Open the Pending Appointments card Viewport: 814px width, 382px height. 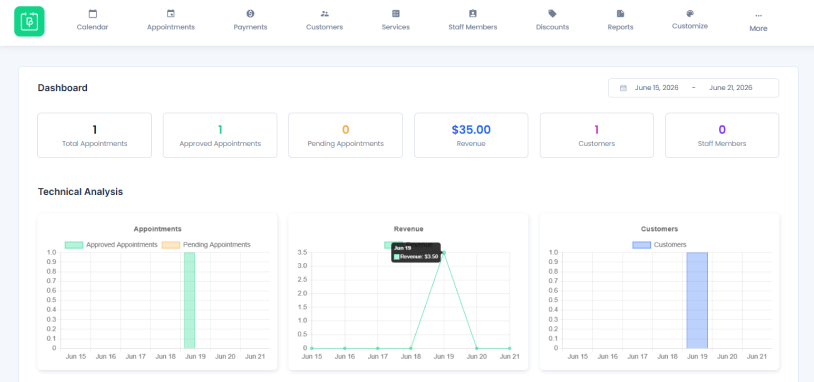(x=346, y=135)
